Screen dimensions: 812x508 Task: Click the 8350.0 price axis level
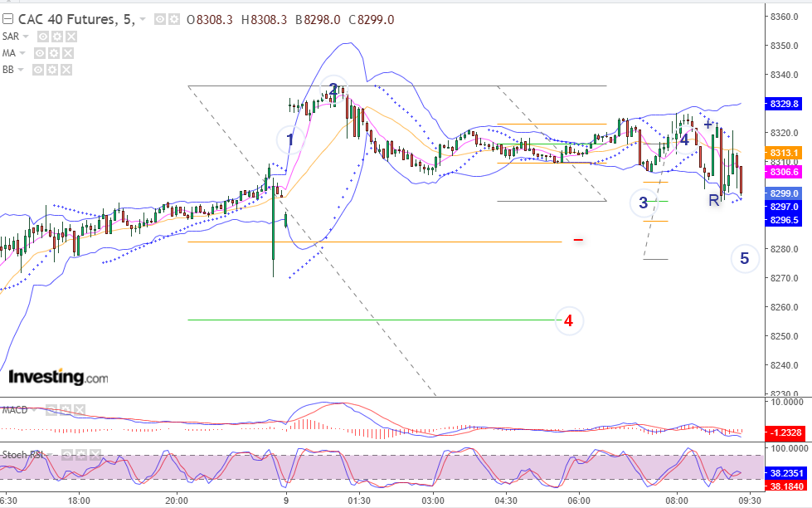(784, 46)
